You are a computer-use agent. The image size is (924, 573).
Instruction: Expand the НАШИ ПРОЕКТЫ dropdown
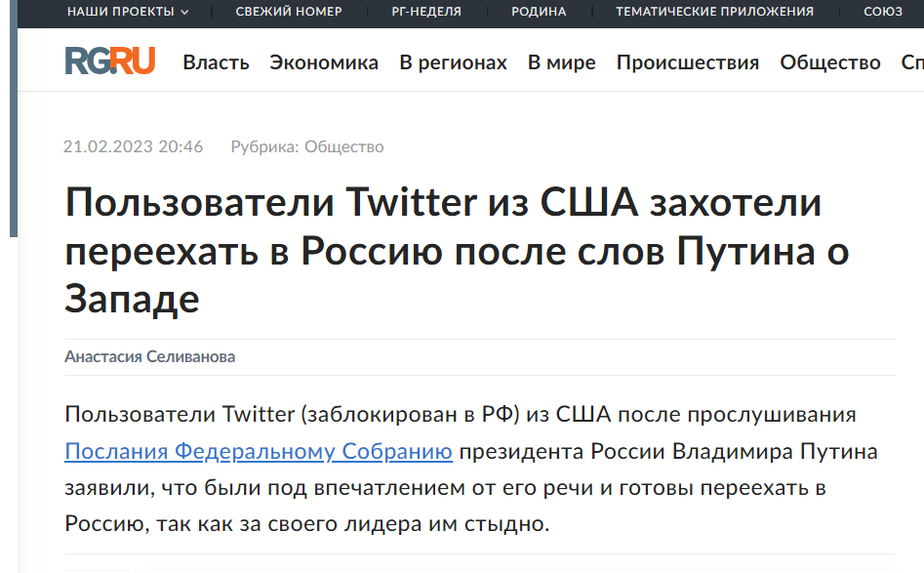tap(128, 11)
